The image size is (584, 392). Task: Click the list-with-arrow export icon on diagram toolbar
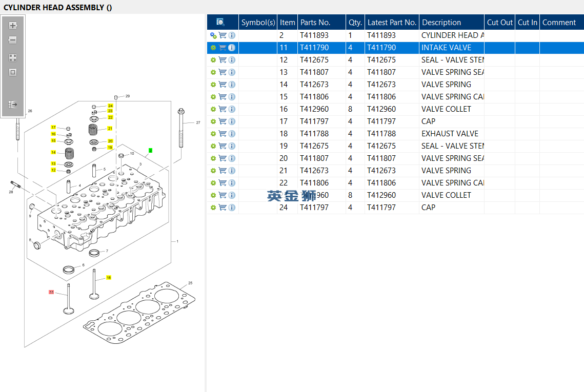tap(13, 105)
